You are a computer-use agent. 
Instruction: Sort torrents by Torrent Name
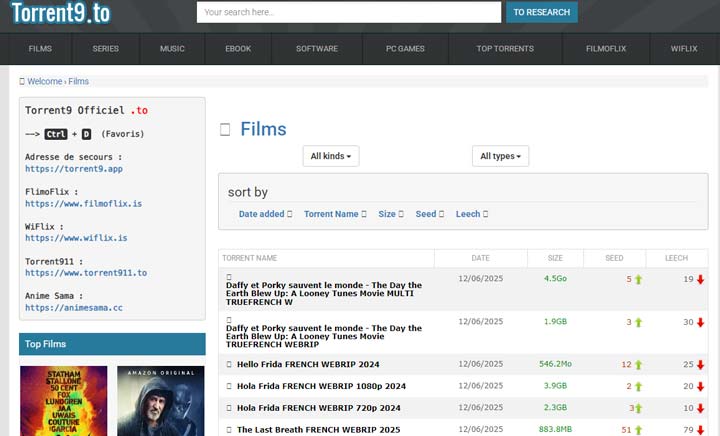(335, 214)
